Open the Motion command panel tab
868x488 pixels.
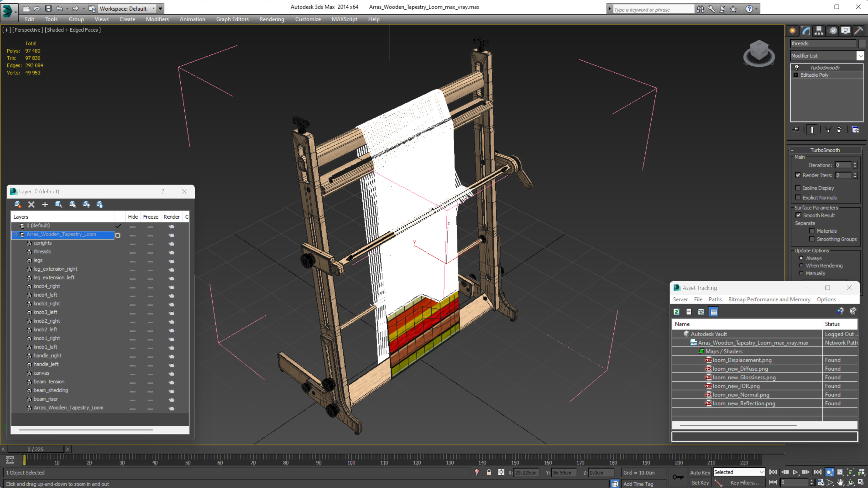pos(833,31)
